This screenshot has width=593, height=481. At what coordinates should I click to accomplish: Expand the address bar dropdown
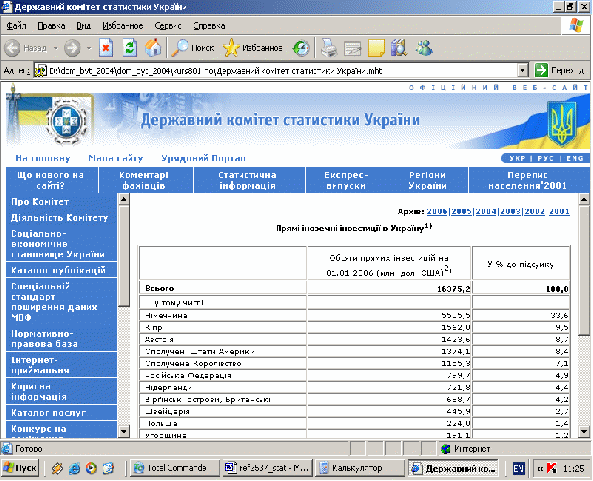522,70
